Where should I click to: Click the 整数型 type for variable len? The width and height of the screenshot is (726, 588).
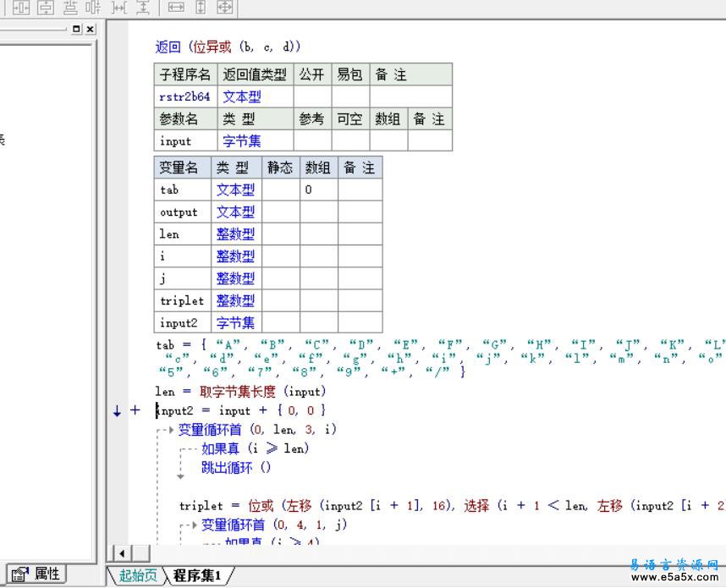click(236, 234)
